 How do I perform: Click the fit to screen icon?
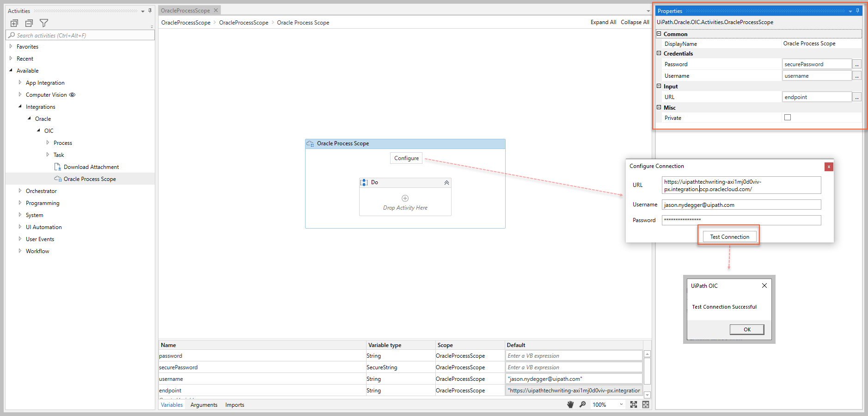click(x=634, y=404)
